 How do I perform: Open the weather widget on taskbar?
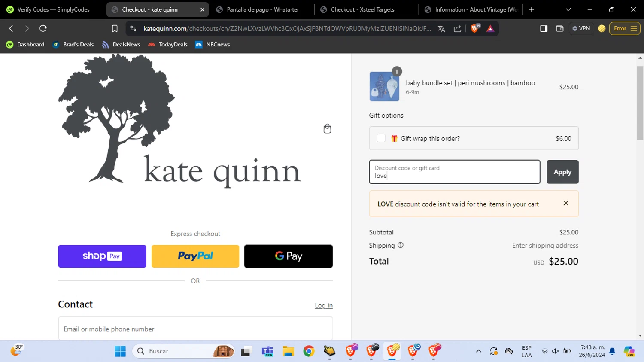click(16, 350)
